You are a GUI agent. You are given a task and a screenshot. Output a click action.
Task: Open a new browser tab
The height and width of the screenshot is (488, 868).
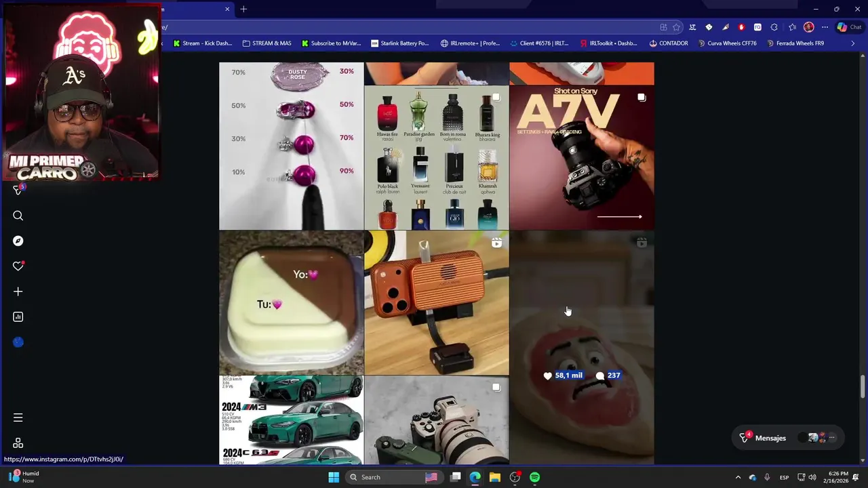pos(243,9)
